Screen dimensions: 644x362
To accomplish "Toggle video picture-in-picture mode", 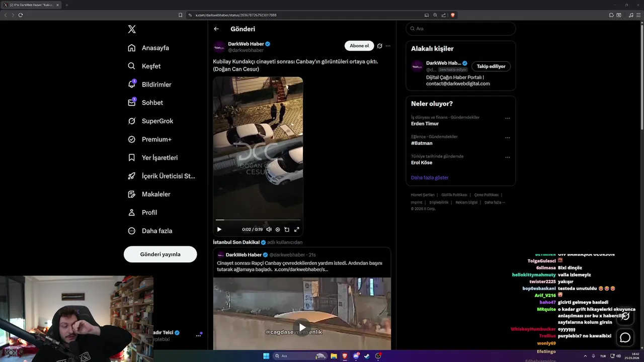I will coord(287,229).
